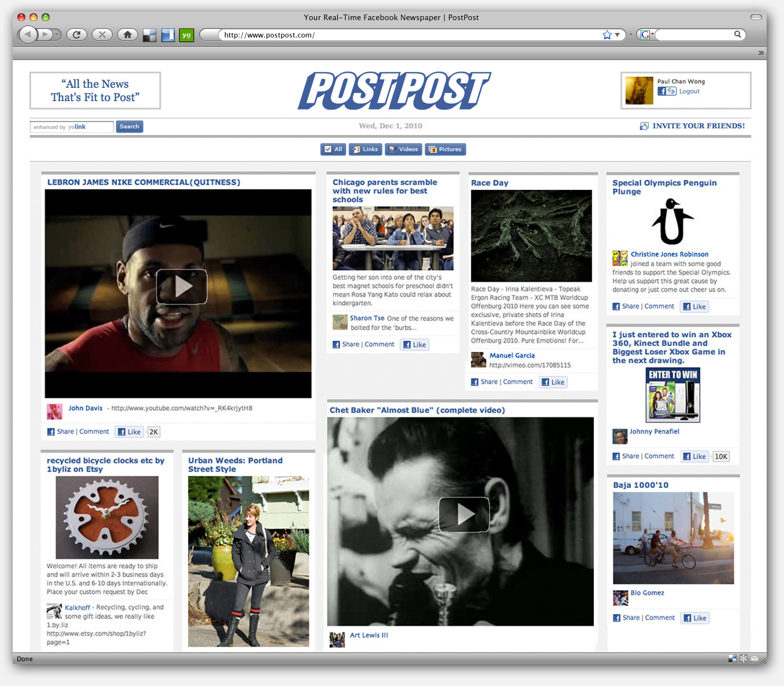
Task: Go back with the browser back arrow
Action: 28,35
